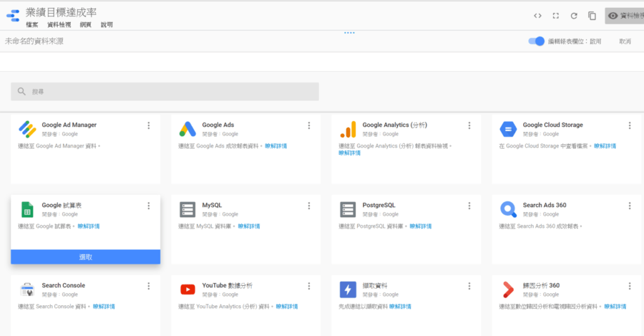The image size is (644, 336).
Task: Open 瞭解詳情 link under Search Console
Action: click(104, 306)
